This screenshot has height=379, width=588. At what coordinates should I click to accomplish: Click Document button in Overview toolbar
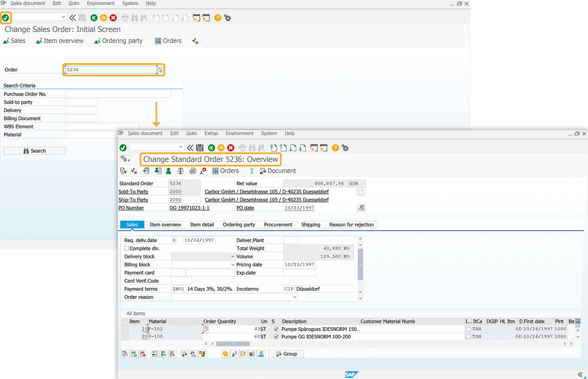click(278, 171)
